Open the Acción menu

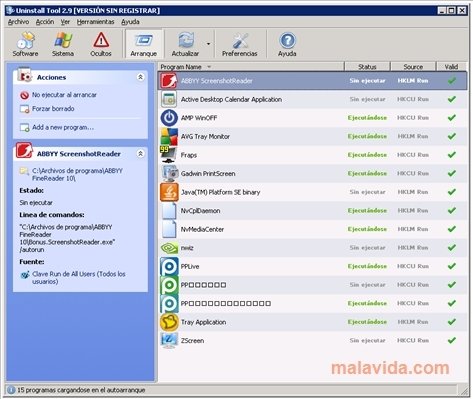pos(45,22)
